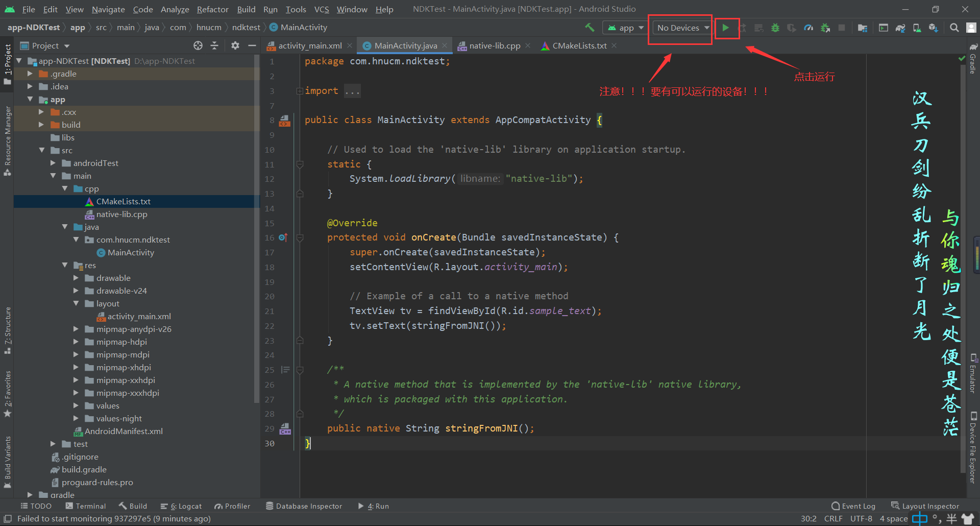Open the VCS menu
The image size is (980, 526).
click(x=322, y=9)
